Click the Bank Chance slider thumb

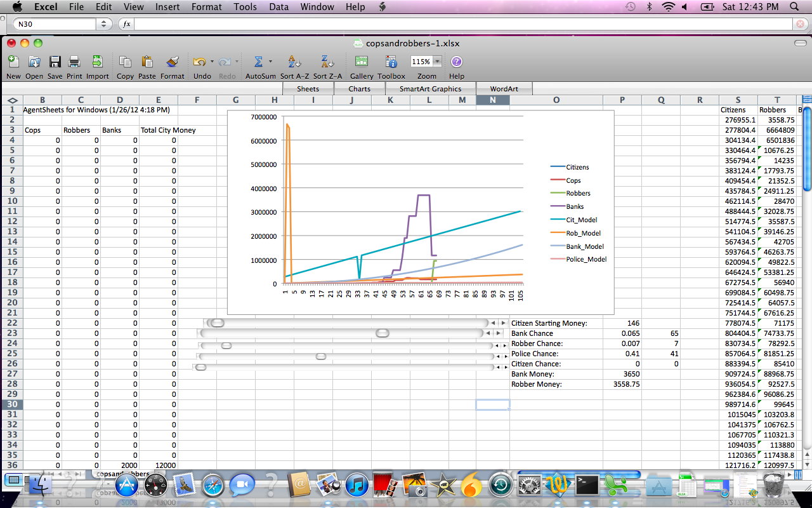[x=383, y=333]
